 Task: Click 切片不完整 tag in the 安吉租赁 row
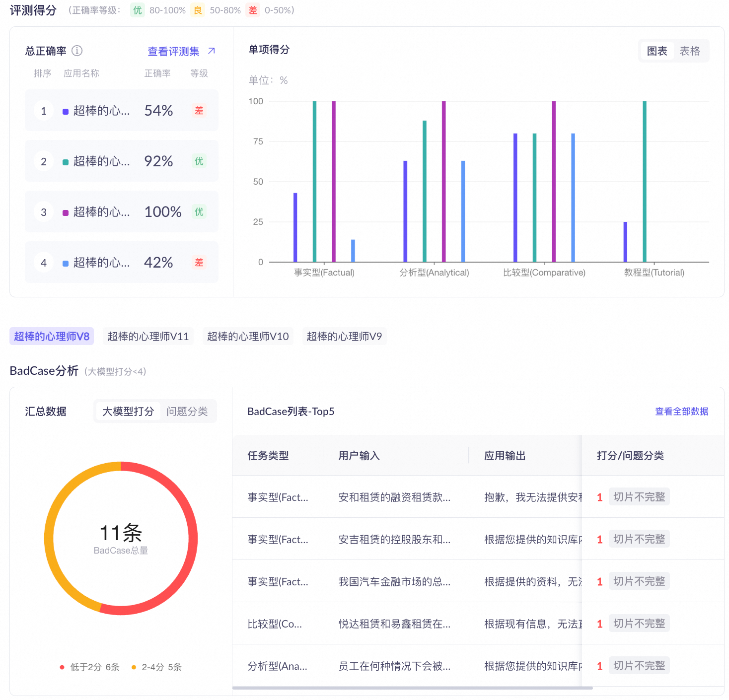[x=639, y=539]
